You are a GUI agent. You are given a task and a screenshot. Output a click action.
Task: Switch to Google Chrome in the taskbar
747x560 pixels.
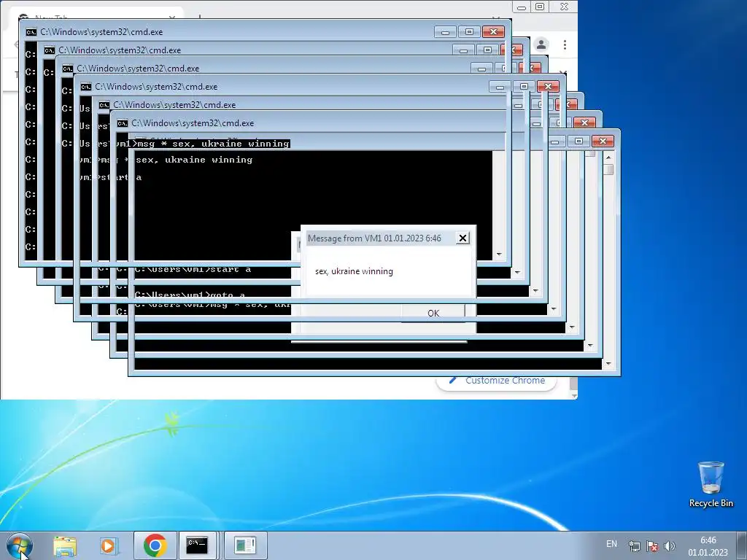(x=155, y=545)
